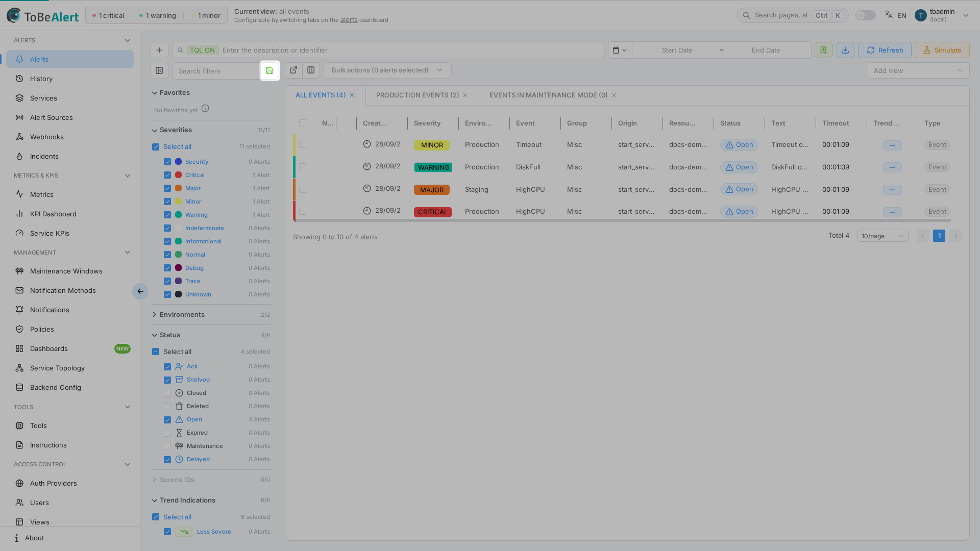Image resolution: width=980 pixels, height=551 pixels.
Task: Open Alert Sources page
Action: click(70, 117)
